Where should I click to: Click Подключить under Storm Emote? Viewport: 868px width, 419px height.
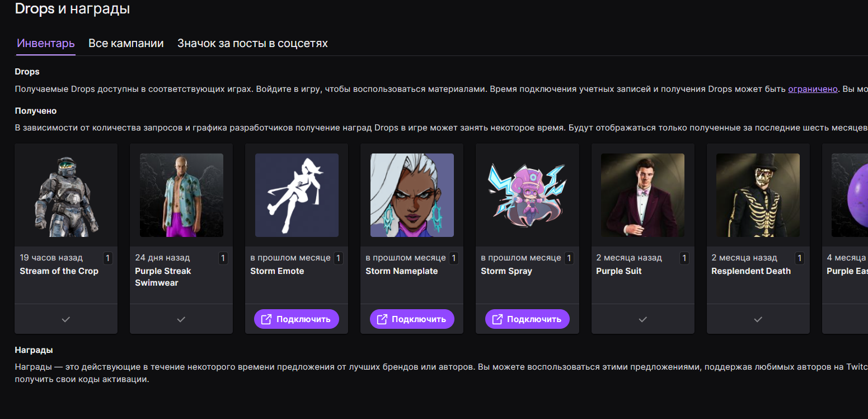coord(297,319)
